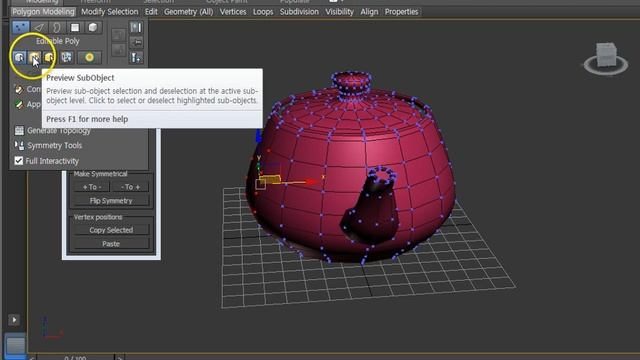This screenshot has width=640, height=360.
Task: Select Polygon sub-object level icon
Action: tap(75, 27)
